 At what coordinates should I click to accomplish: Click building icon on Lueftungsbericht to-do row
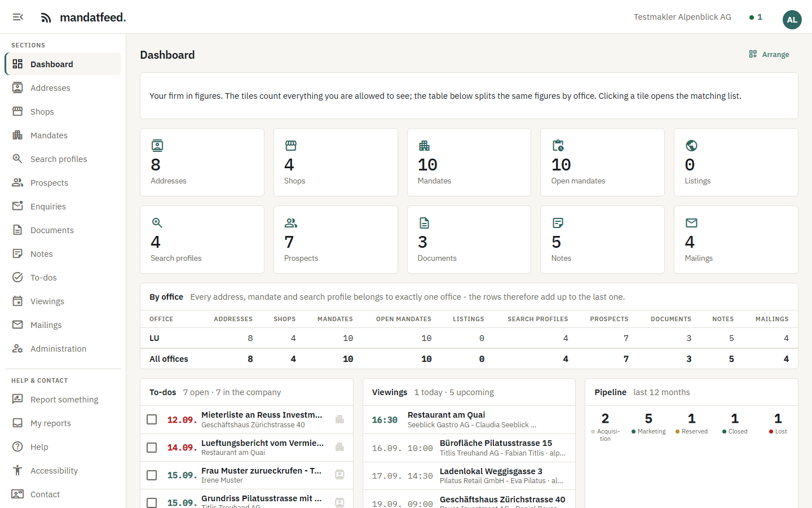[339, 447]
